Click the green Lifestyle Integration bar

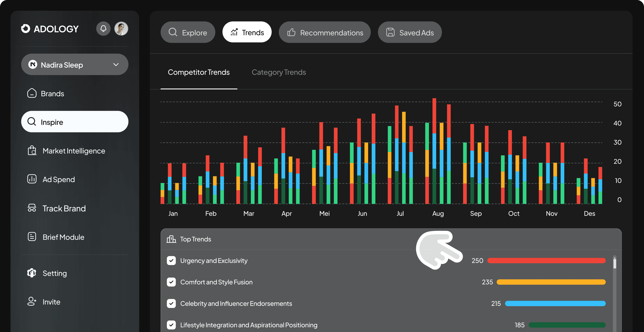point(567,325)
